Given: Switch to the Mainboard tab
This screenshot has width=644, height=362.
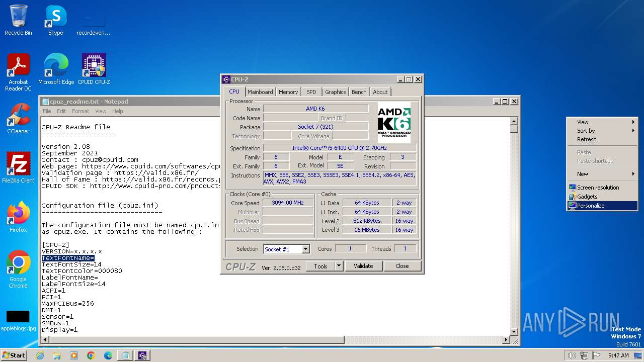Looking at the screenshot, I should click(260, 92).
